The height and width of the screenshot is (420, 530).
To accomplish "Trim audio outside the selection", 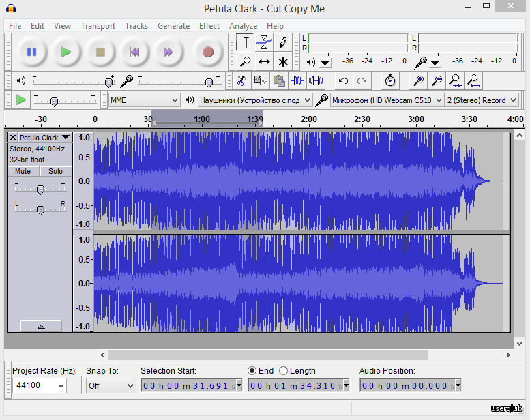I will pyautogui.click(x=297, y=80).
